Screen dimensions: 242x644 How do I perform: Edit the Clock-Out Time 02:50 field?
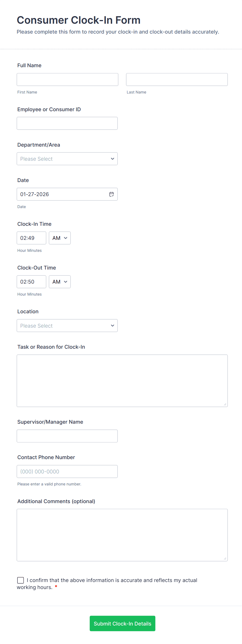tap(31, 282)
